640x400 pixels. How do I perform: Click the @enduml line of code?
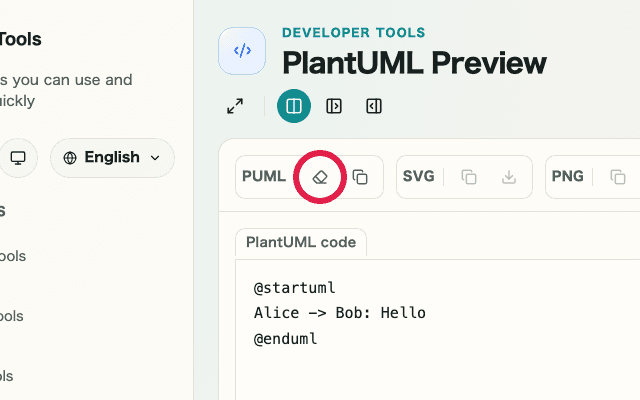pos(285,339)
